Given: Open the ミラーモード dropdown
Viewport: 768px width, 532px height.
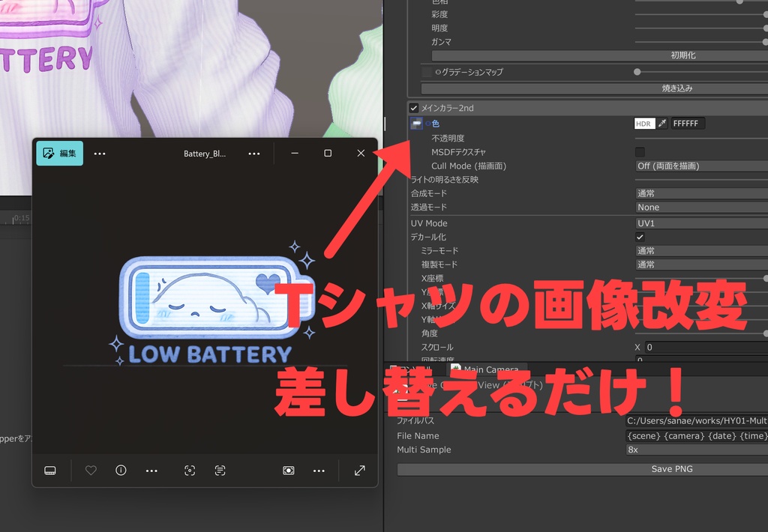Looking at the screenshot, I should pyautogui.click(x=701, y=250).
